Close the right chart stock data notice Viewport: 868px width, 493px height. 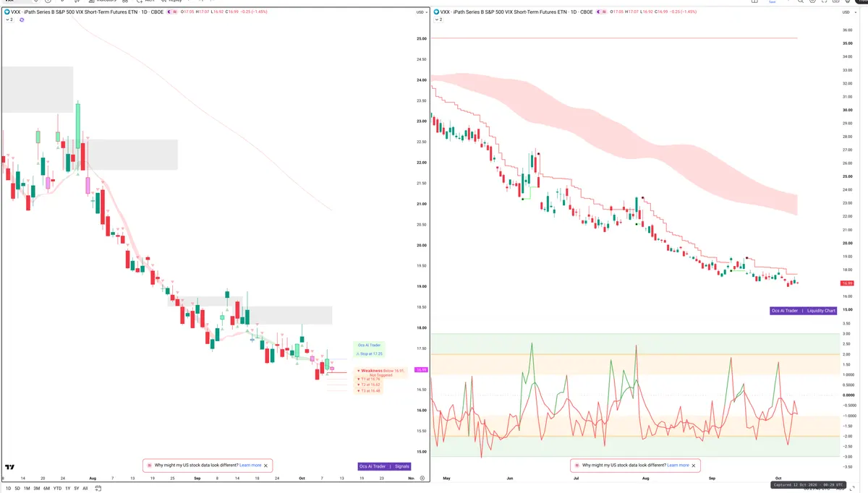pyautogui.click(x=694, y=466)
